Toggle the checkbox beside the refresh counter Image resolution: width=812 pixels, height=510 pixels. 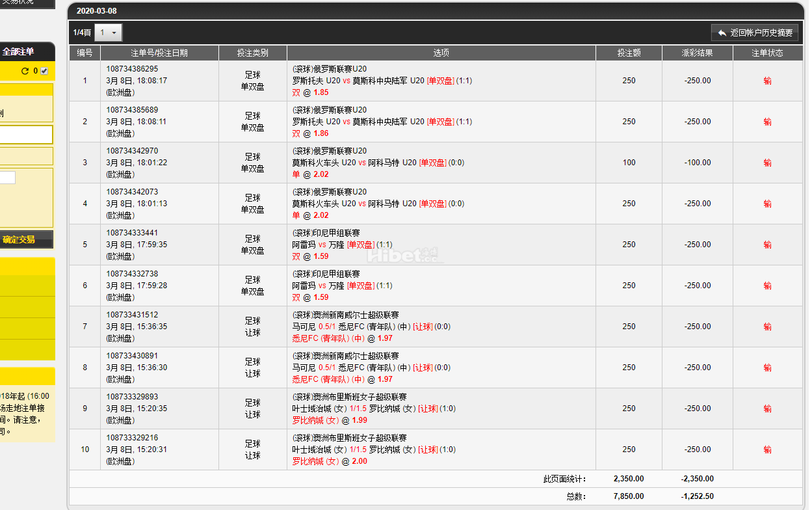tap(44, 71)
